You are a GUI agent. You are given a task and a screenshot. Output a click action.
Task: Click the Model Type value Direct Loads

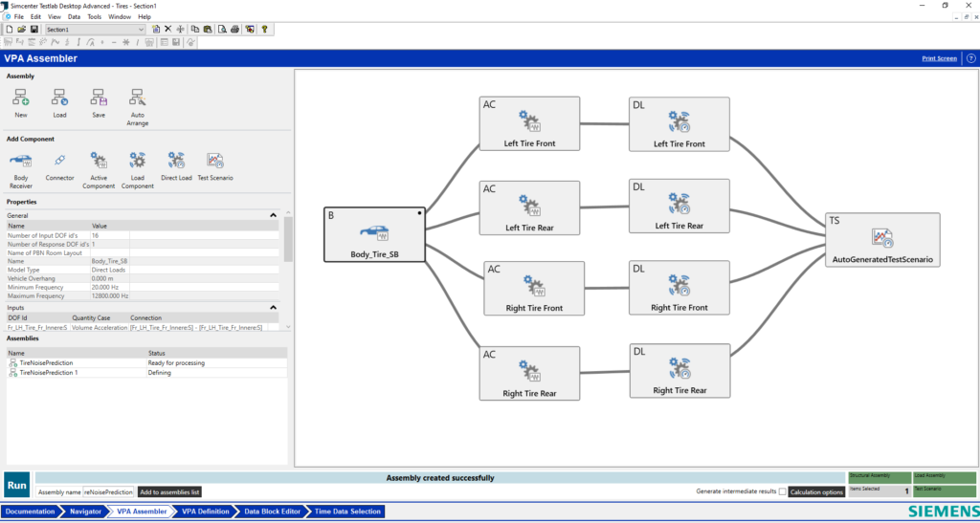108,270
